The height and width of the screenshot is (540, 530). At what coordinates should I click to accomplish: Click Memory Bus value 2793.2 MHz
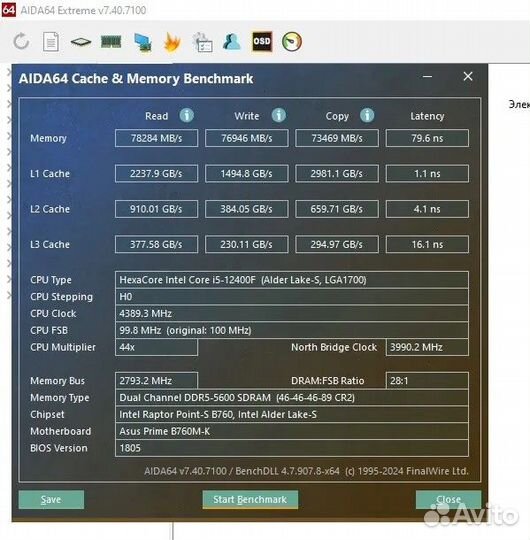click(x=156, y=381)
